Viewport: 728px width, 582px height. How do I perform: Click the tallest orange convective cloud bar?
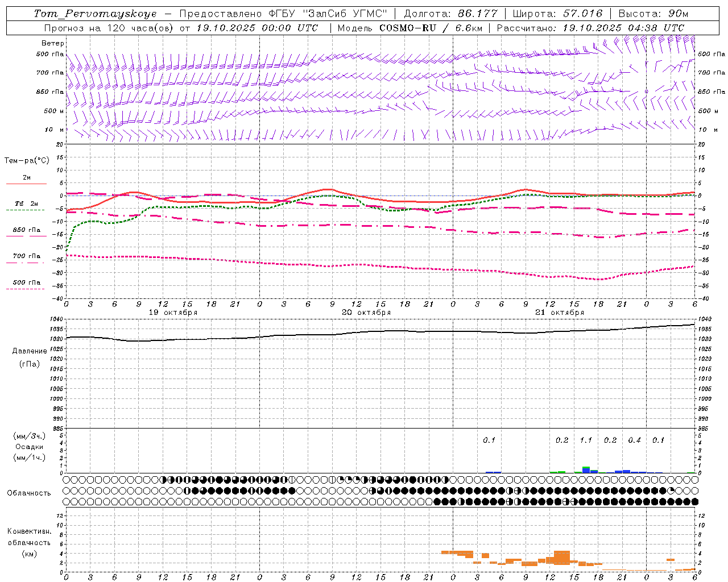pos(562,558)
